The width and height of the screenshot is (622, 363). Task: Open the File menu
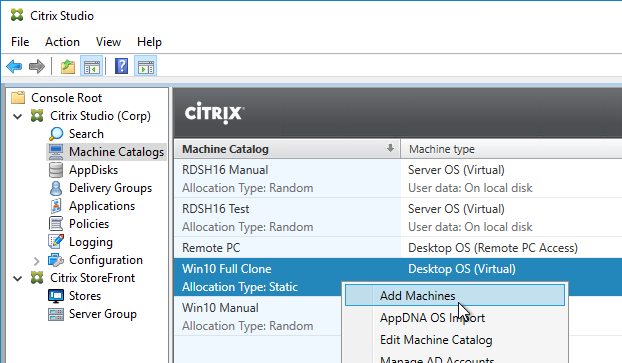click(x=20, y=42)
